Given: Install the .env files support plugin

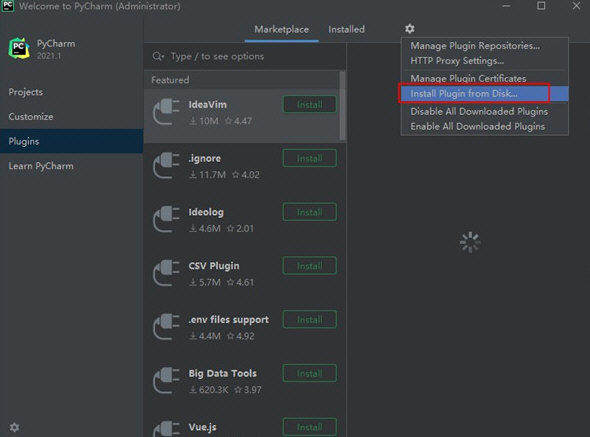Looking at the screenshot, I should point(309,320).
